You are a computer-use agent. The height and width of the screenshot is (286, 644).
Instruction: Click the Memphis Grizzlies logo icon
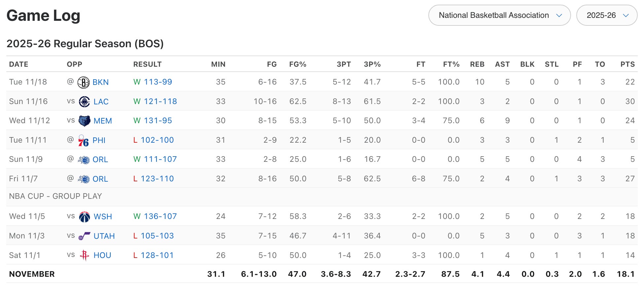84,121
